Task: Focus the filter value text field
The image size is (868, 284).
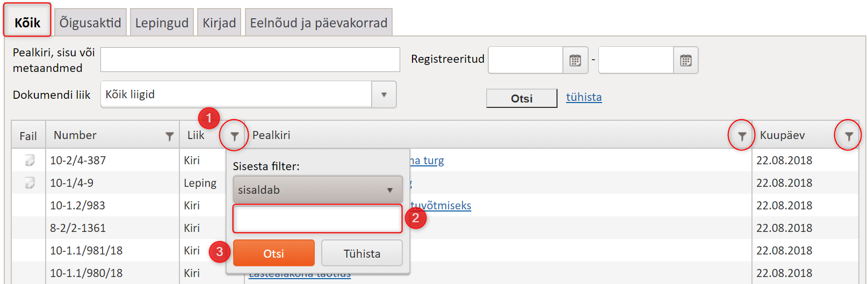Action: point(317,219)
